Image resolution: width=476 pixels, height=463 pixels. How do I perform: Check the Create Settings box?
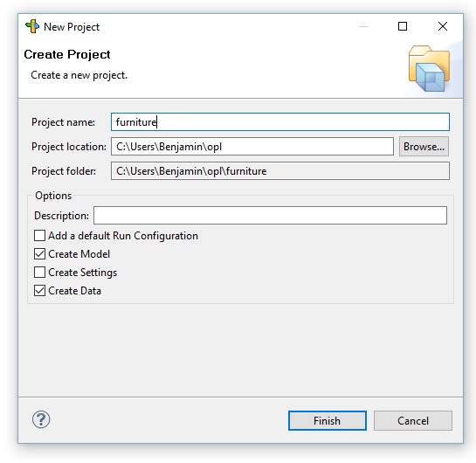click(40, 273)
